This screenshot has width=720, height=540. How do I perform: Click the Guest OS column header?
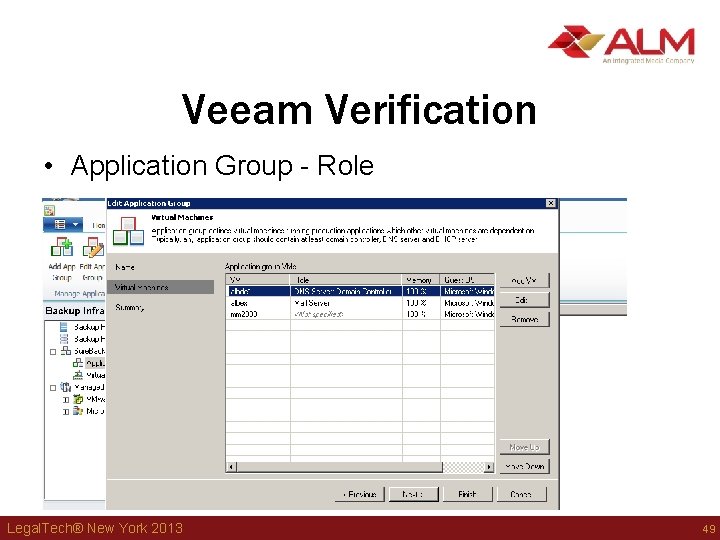coord(467,280)
